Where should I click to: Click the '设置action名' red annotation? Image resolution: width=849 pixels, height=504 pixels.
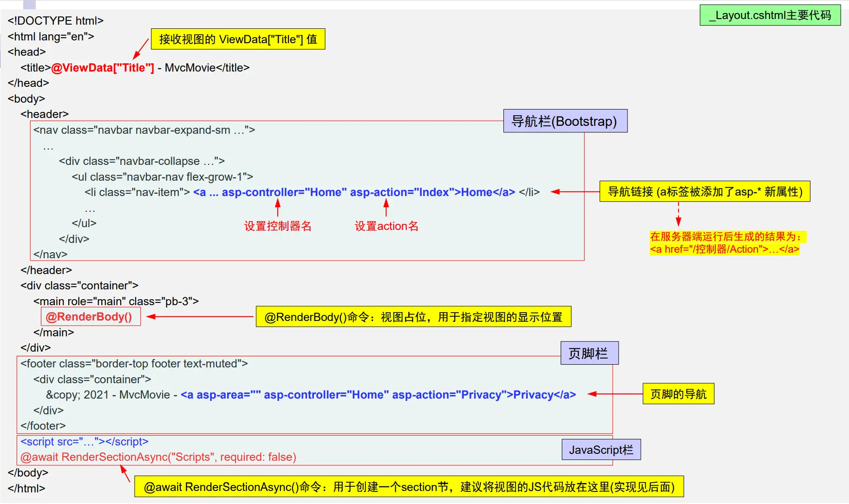(x=386, y=226)
